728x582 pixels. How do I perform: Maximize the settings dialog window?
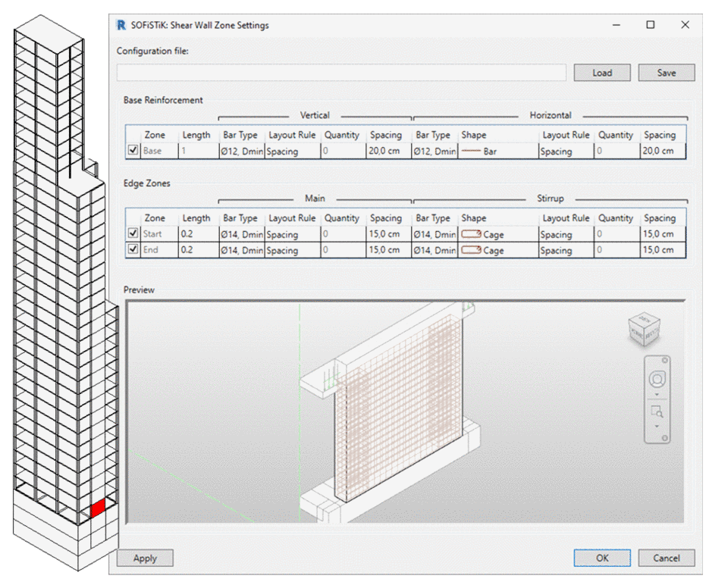coord(651,24)
